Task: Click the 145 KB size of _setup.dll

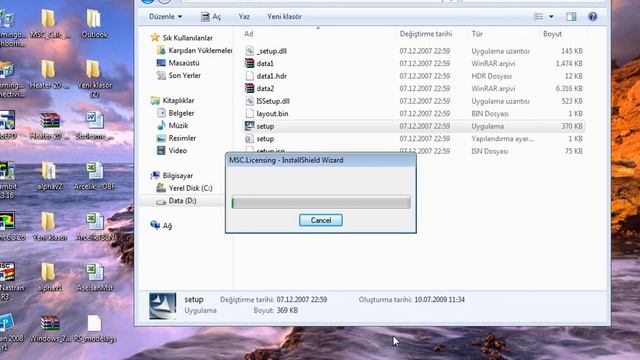Action: (572, 51)
